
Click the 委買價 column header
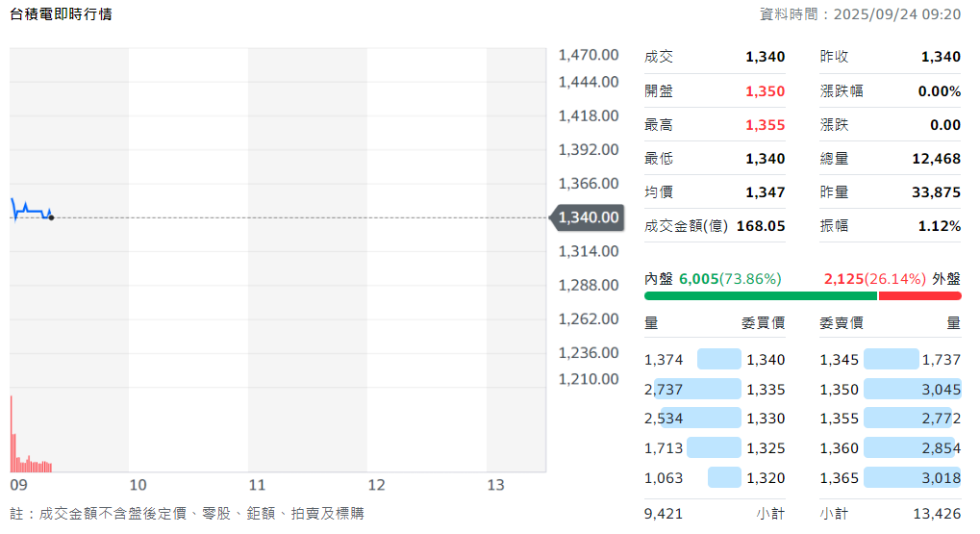tap(763, 323)
